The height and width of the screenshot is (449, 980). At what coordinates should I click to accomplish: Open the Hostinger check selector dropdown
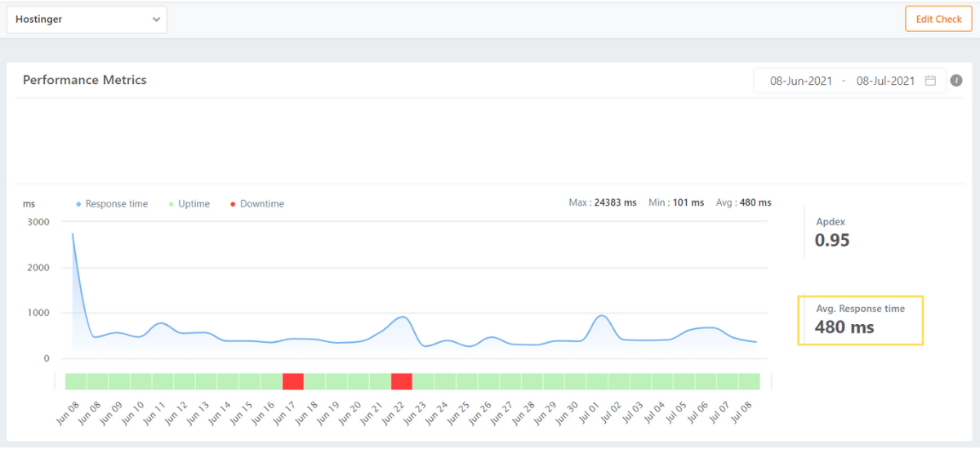[87, 20]
